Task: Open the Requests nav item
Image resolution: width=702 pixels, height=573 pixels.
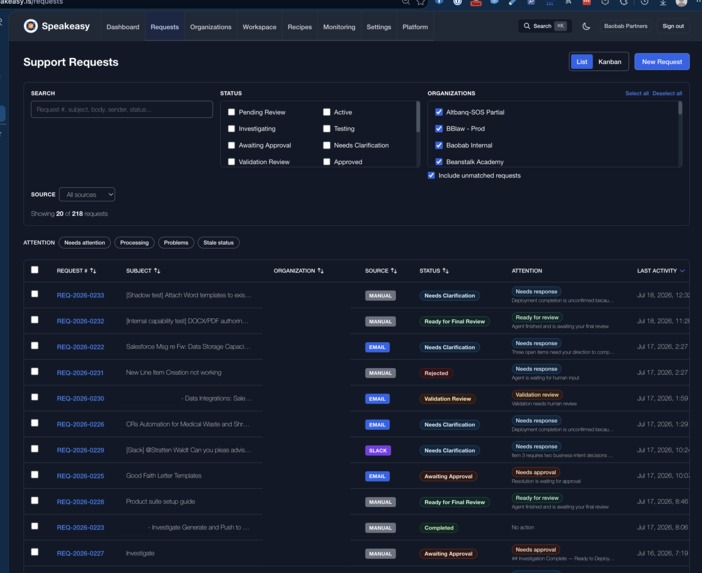Action: [165, 27]
